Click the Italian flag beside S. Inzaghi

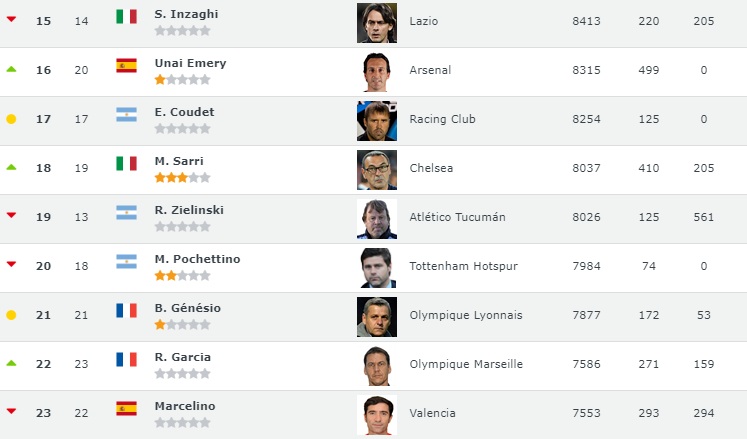(x=126, y=17)
